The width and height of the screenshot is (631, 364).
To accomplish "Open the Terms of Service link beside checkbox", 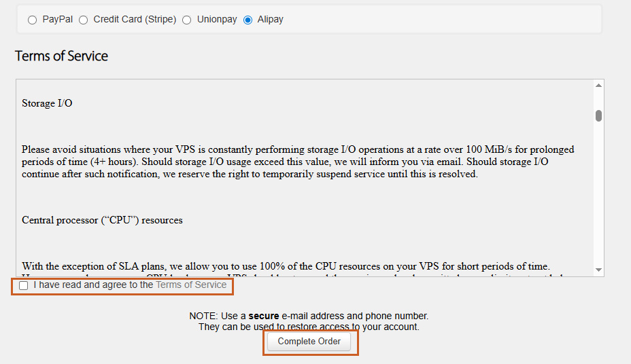I will 191,285.
